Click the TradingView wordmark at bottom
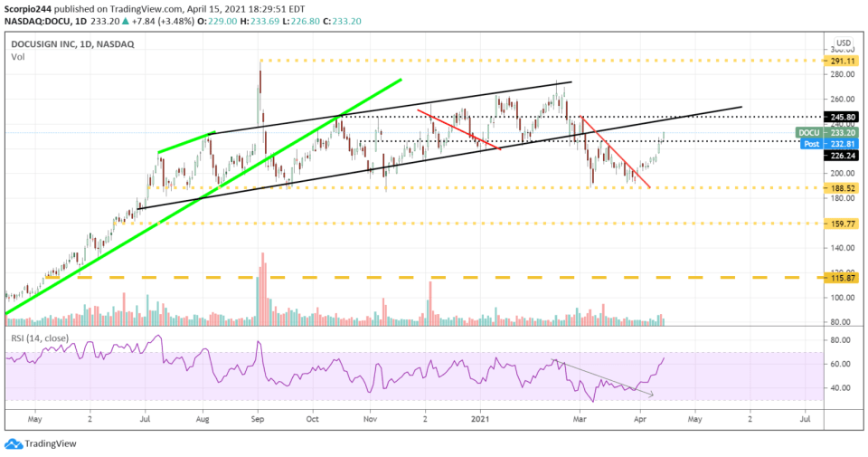The width and height of the screenshot is (868, 457). pos(51,443)
